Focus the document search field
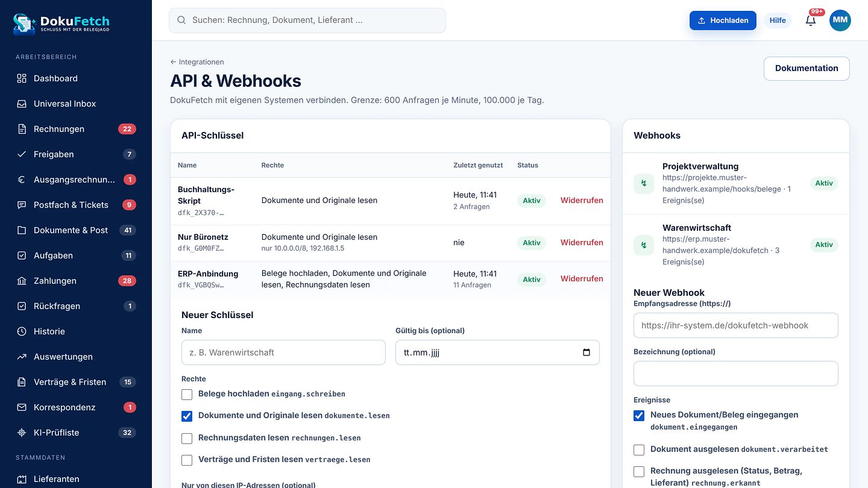Image resolution: width=868 pixels, height=488 pixels. (x=307, y=20)
